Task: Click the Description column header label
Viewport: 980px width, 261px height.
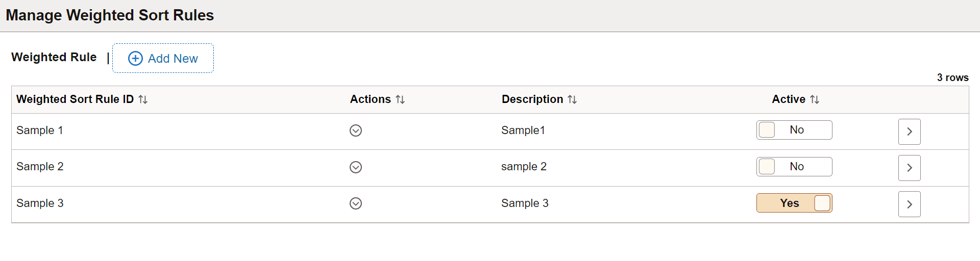Action: (x=532, y=99)
